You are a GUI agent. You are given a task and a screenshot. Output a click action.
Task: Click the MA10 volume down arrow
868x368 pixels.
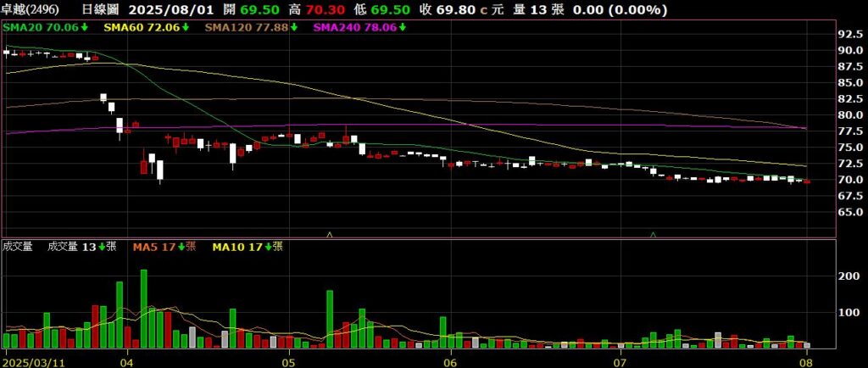(x=268, y=247)
